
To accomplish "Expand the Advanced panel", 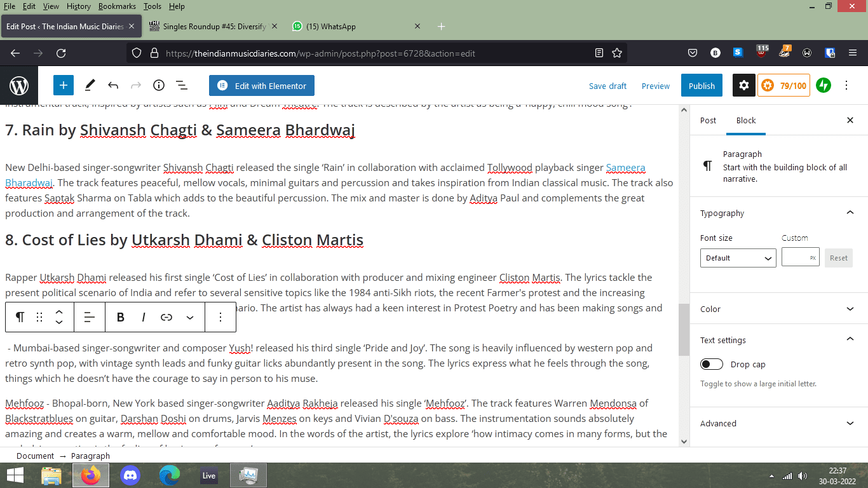I will [x=779, y=423].
